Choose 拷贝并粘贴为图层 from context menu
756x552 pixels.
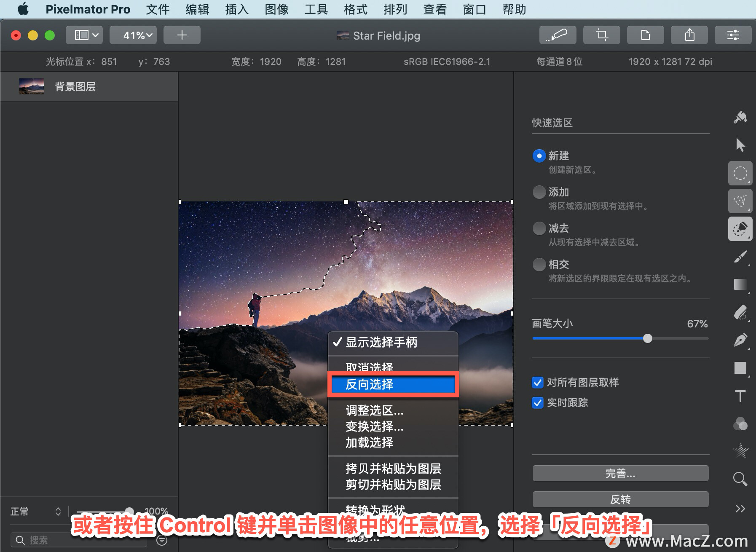pos(393,469)
